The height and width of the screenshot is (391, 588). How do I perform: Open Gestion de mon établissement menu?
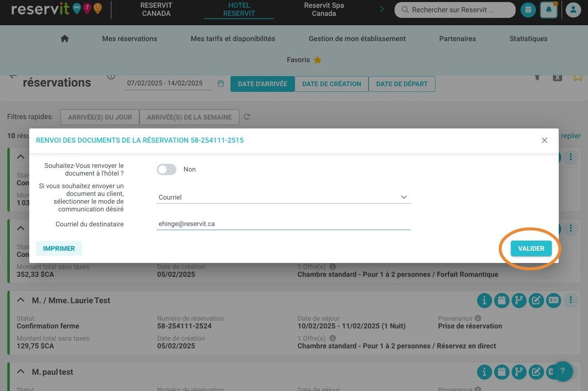pos(357,39)
